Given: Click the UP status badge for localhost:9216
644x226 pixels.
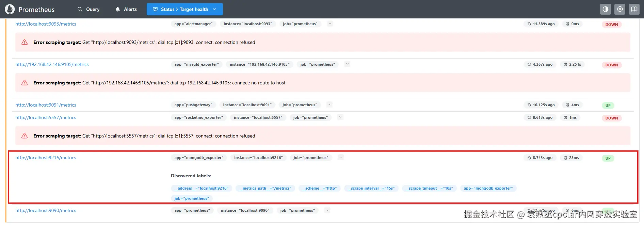Looking at the screenshot, I should (x=608, y=158).
